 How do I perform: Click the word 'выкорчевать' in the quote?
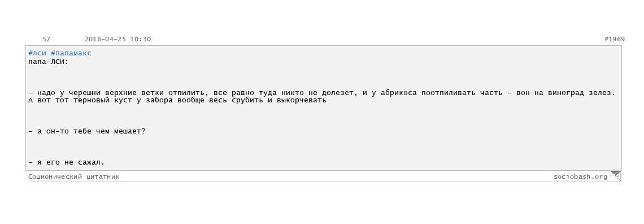tap(302, 100)
